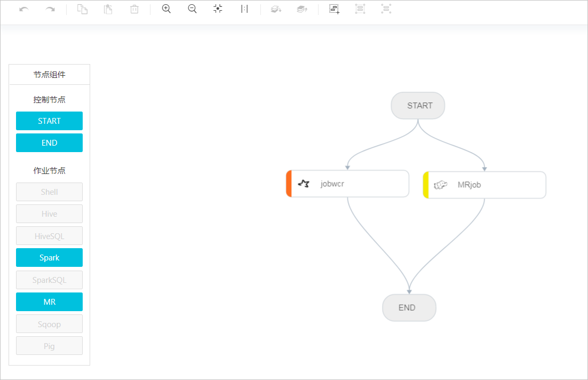Click the 节点组件 panel header

pos(49,75)
